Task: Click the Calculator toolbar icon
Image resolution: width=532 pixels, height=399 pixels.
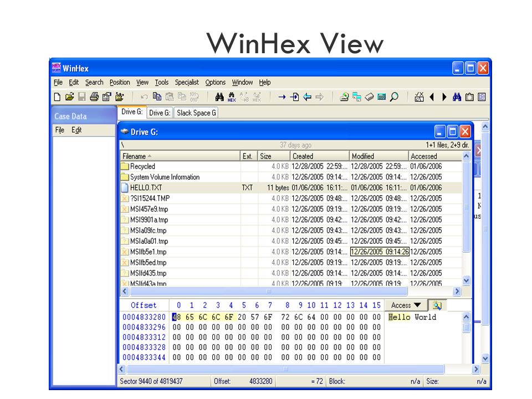Action: point(381,97)
